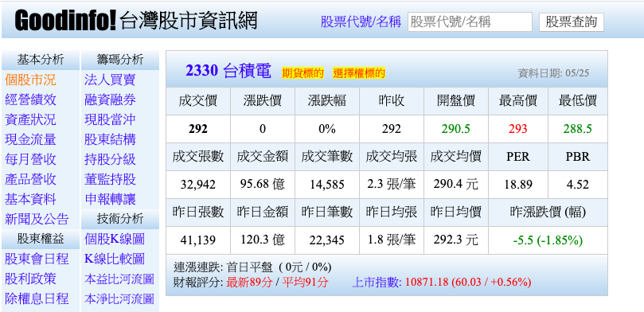
Task: View 每月營收 monthly revenue
Action: click(x=30, y=159)
